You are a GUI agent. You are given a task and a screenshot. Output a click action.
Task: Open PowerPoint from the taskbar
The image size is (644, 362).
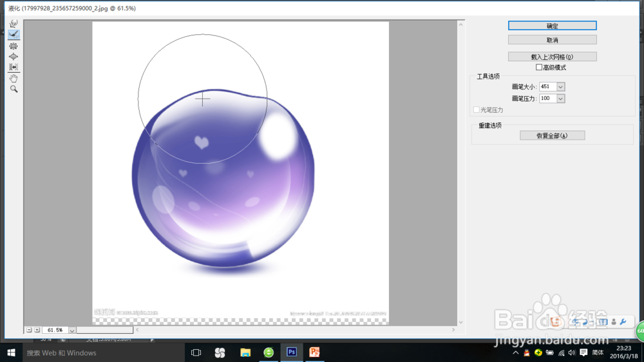[315, 352]
